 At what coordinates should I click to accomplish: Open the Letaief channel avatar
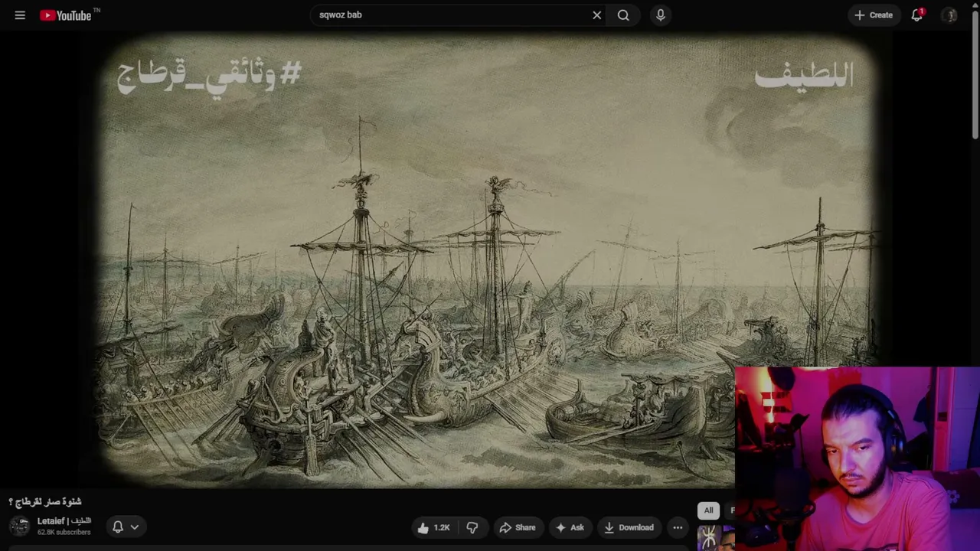(x=20, y=527)
